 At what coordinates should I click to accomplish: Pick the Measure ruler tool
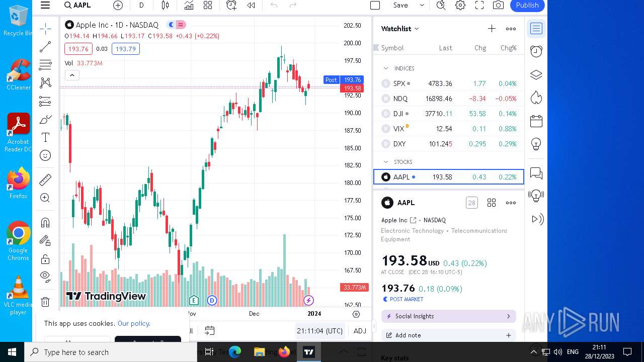45,179
